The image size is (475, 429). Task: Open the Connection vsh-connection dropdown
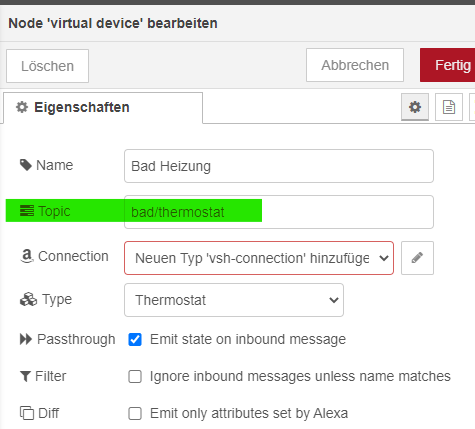tap(259, 258)
